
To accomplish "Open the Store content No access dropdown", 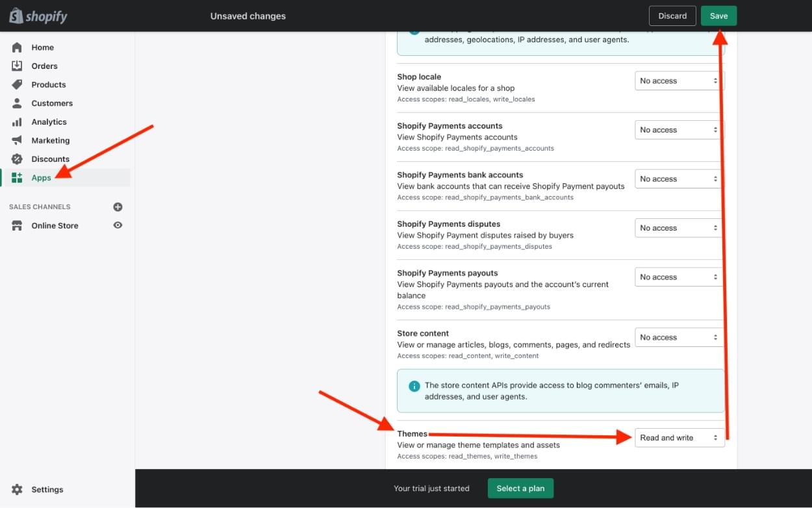I will 678,337.
